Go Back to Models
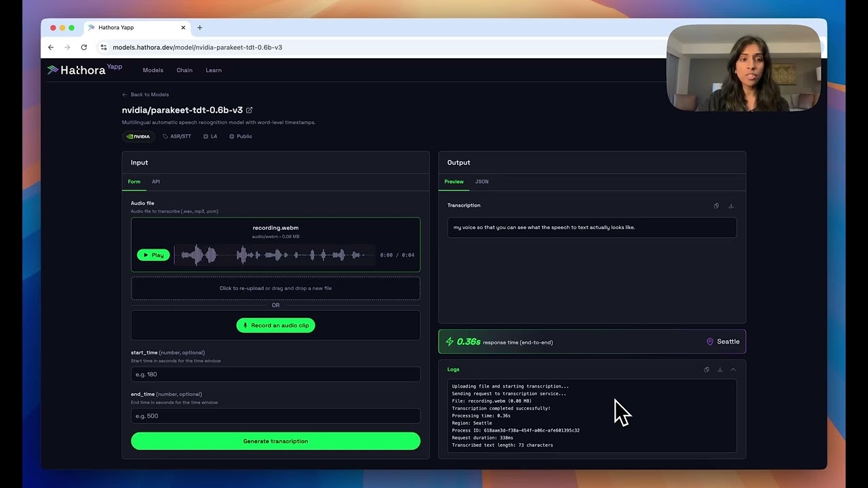The height and width of the screenshot is (488, 868). tap(145, 94)
